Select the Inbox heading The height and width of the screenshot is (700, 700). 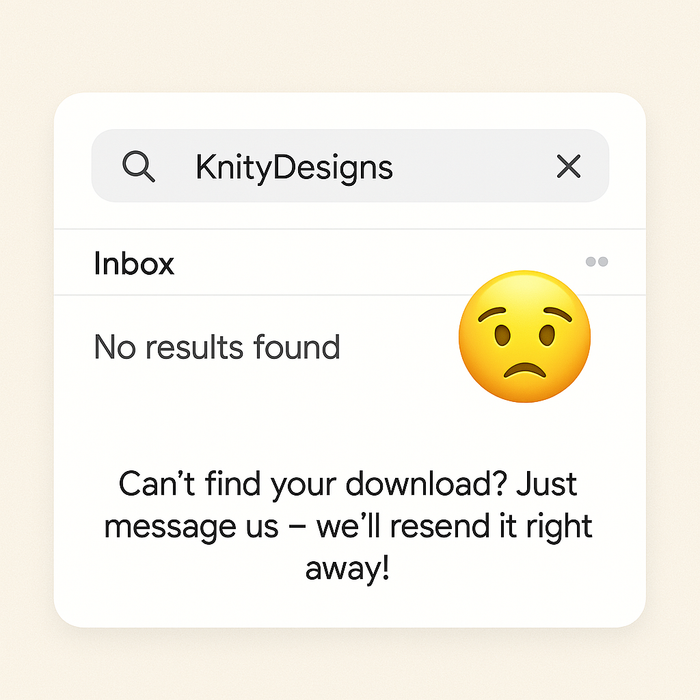click(134, 264)
